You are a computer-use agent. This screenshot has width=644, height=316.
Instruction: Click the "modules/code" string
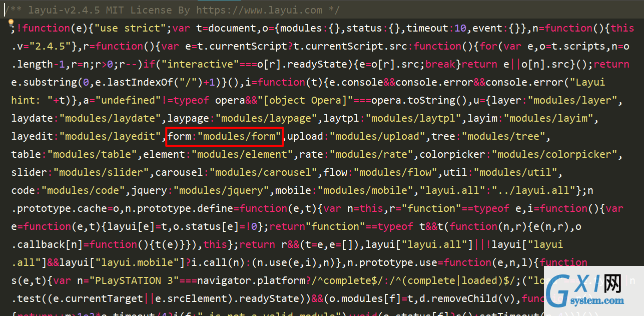click(x=83, y=190)
